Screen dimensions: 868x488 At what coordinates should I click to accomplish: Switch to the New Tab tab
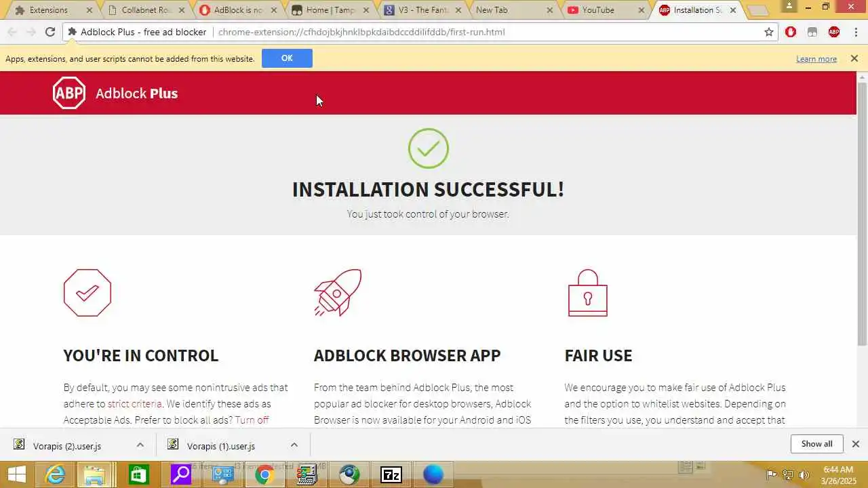(x=492, y=10)
